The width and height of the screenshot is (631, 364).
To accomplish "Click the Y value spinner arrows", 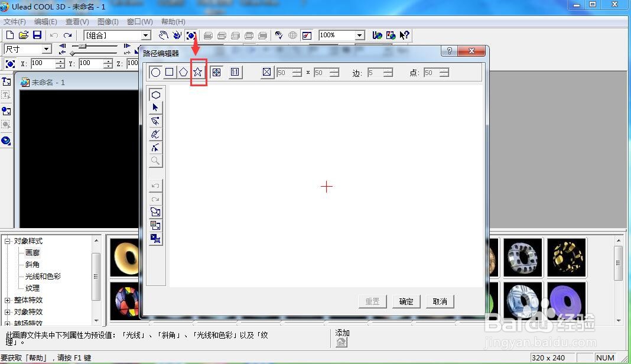I will point(108,64).
